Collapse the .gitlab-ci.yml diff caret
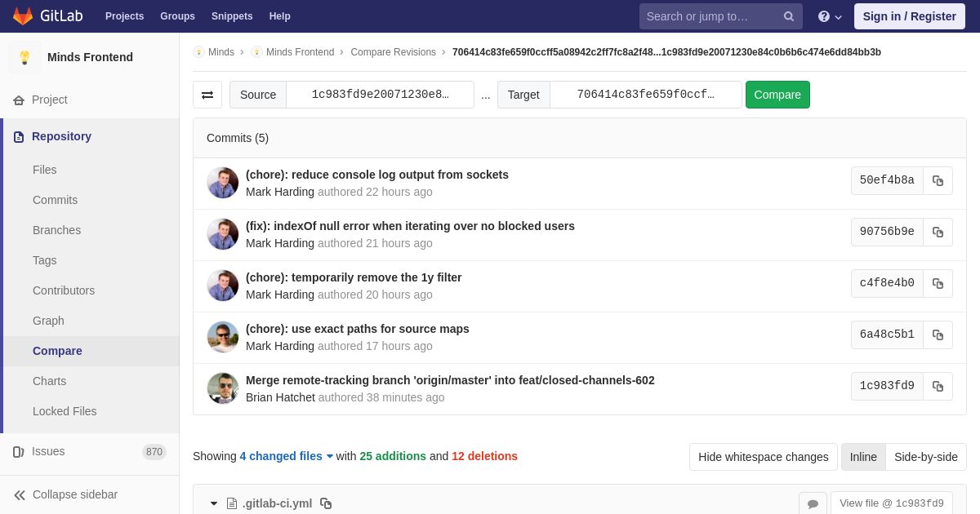Screen dimensions: 980x514 coord(214,503)
